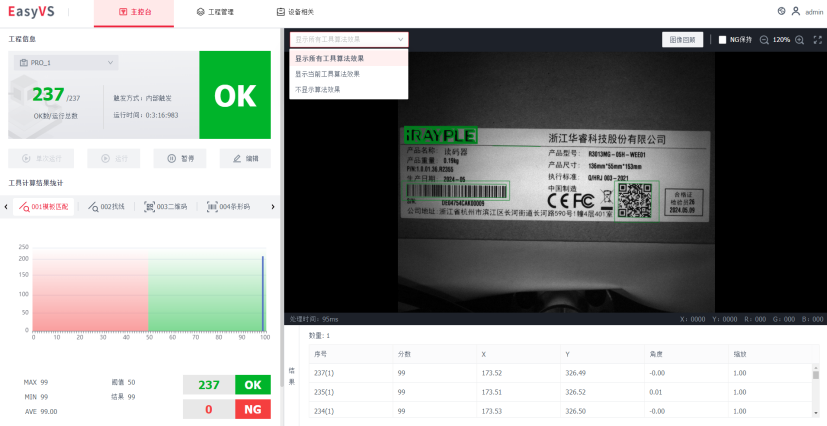Click the 暂停 pause button

(x=180, y=158)
